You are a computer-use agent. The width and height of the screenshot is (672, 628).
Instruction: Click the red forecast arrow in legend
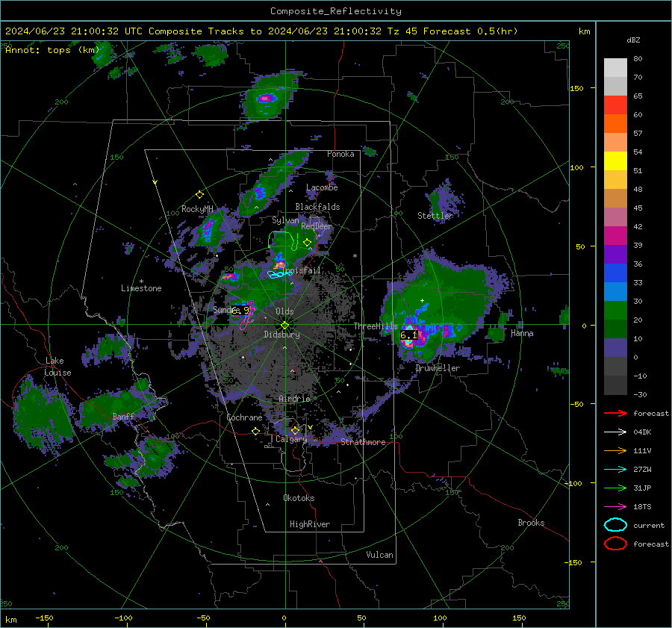[x=615, y=413]
